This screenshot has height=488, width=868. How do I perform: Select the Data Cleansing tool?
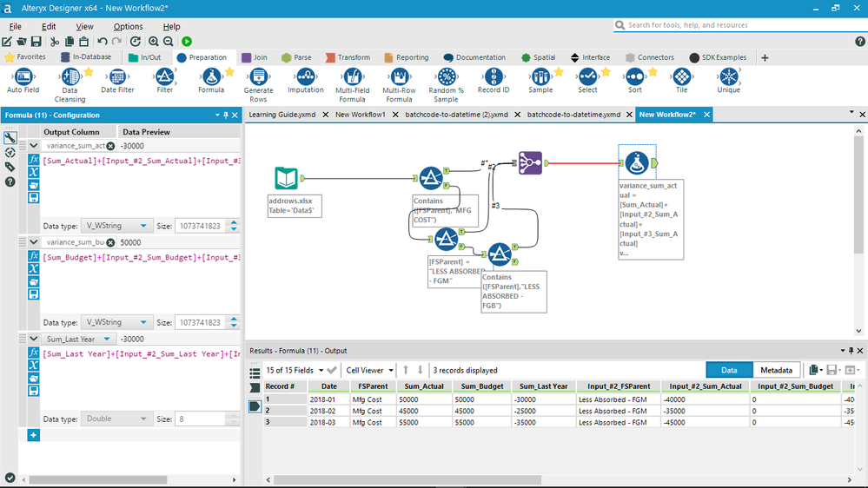click(x=70, y=85)
